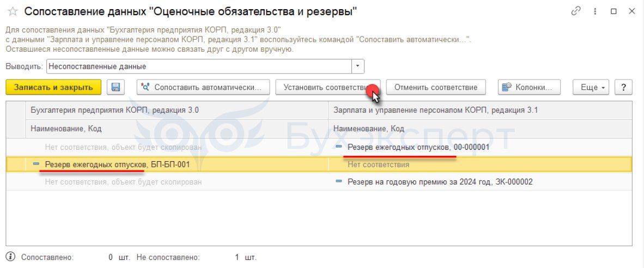Click the Отменить соответствие button

click(436, 87)
